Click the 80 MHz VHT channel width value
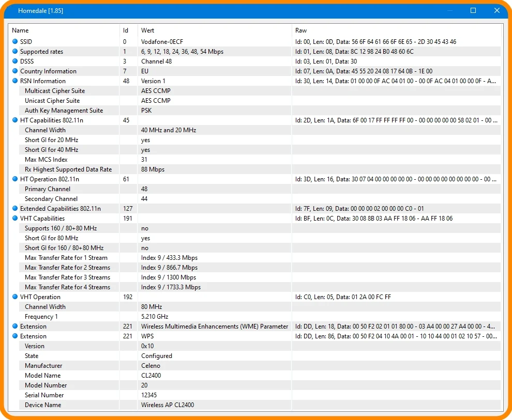The width and height of the screenshot is (512, 420). (152, 306)
